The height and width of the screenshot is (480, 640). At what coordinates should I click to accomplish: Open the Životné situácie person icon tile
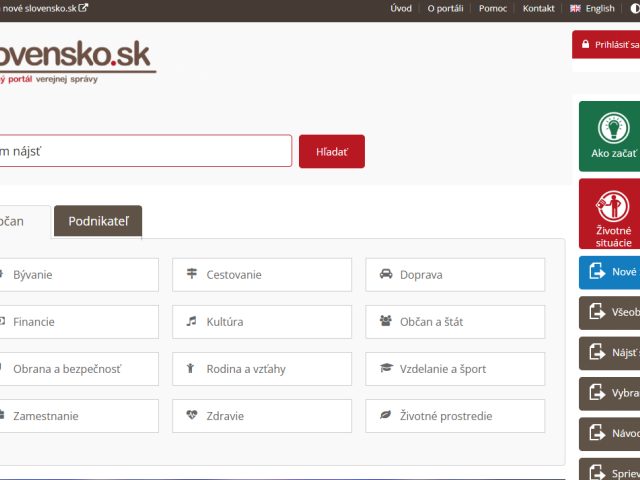click(x=613, y=206)
